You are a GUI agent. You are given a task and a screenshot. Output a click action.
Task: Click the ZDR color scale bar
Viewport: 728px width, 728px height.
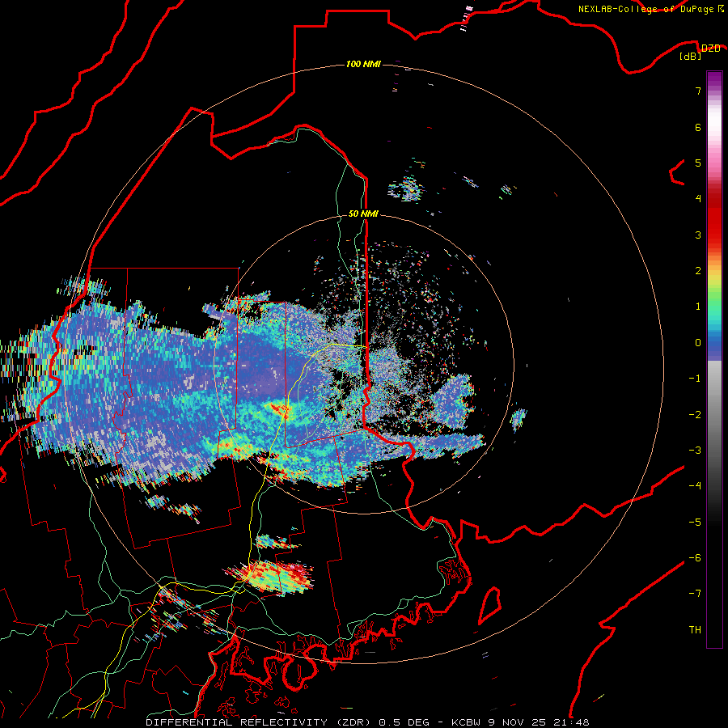[x=714, y=360]
